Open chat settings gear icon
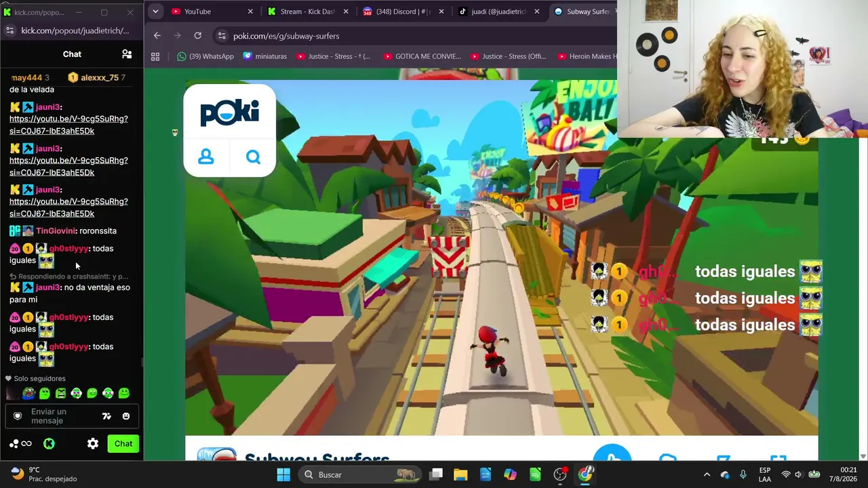 [x=93, y=444]
